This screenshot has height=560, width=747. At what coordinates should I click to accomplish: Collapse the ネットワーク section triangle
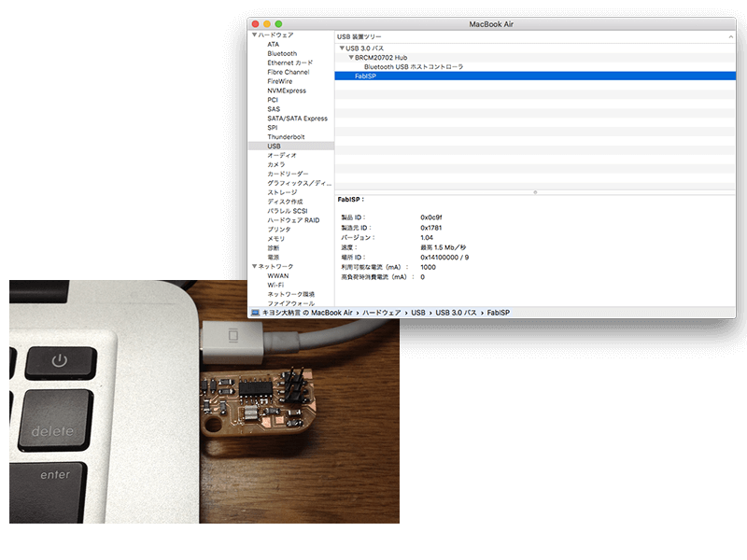point(254,266)
